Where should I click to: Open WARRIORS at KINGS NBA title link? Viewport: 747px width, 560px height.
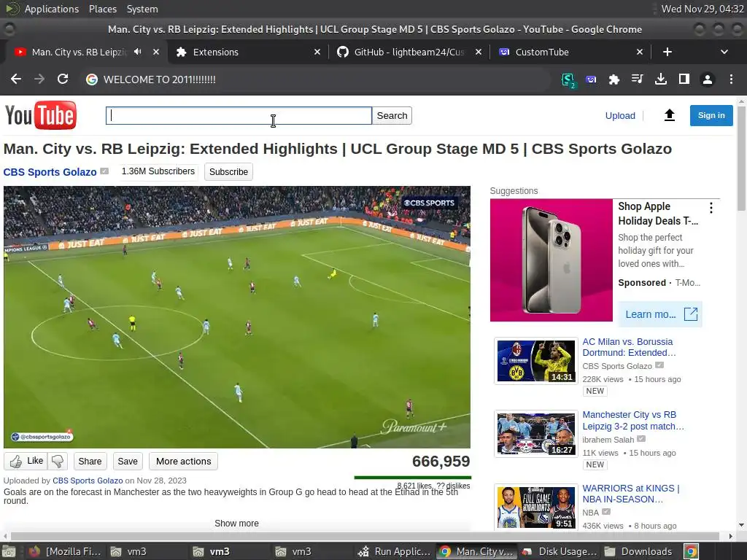click(x=631, y=494)
